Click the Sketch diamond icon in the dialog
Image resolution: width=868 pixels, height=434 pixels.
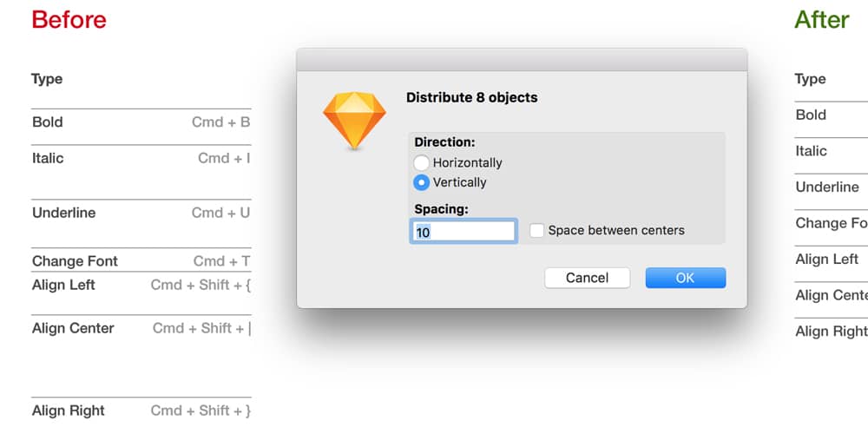353,118
